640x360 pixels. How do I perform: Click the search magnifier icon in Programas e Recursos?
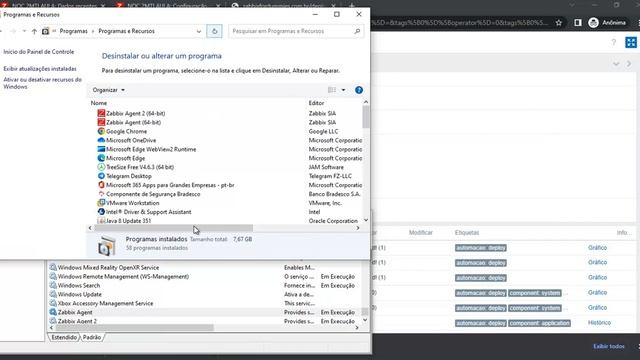coord(357,31)
